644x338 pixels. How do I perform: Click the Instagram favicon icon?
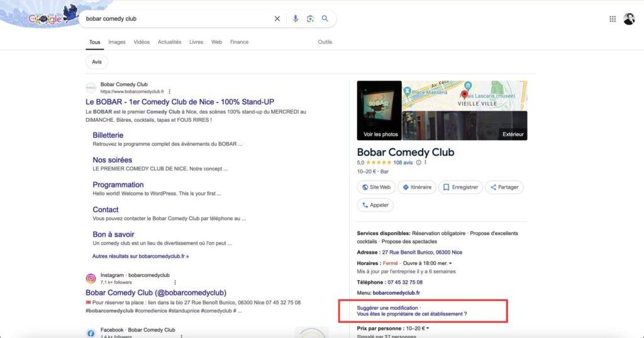[x=91, y=278]
